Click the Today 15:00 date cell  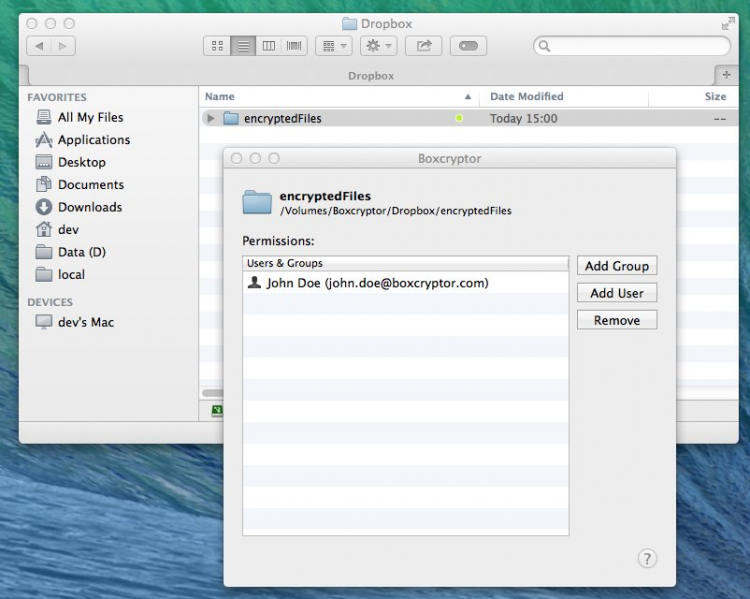524,119
